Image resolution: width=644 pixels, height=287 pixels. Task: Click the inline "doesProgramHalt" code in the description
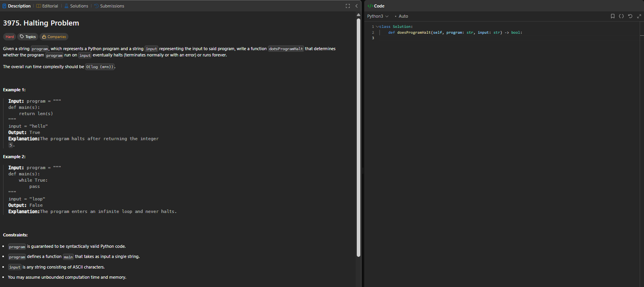click(286, 49)
